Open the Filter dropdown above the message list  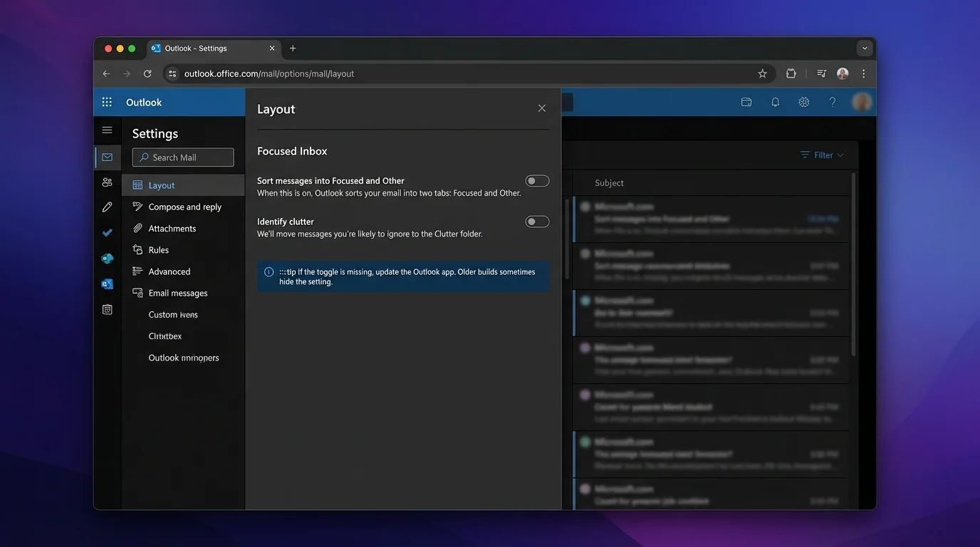click(822, 155)
